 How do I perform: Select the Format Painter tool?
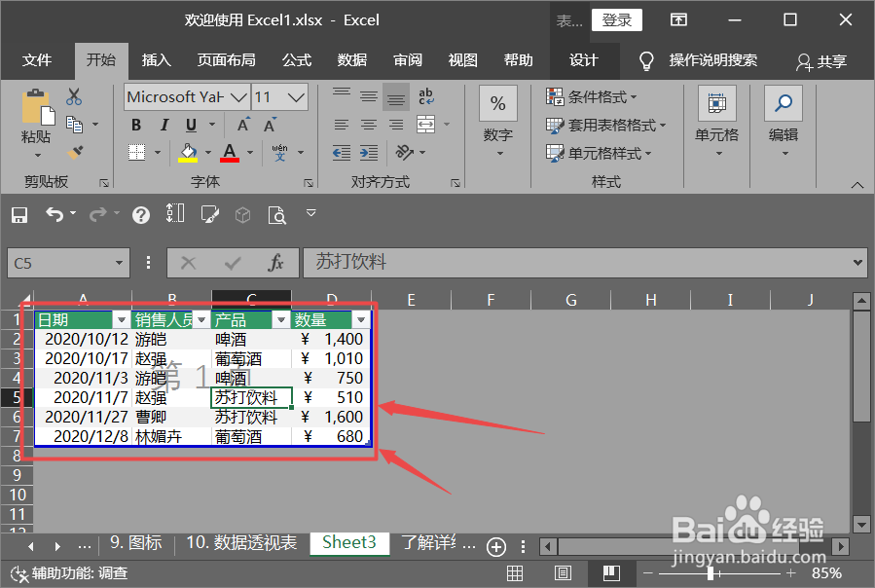[75, 151]
